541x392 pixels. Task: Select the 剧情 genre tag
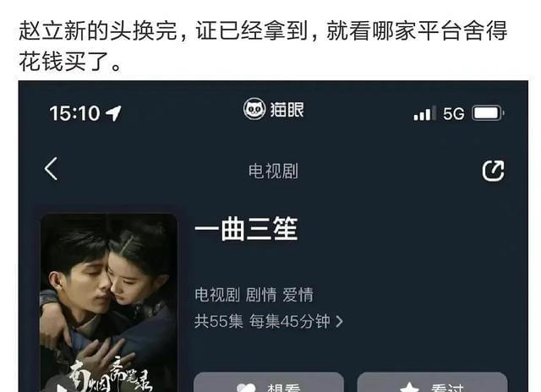click(x=261, y=295)
